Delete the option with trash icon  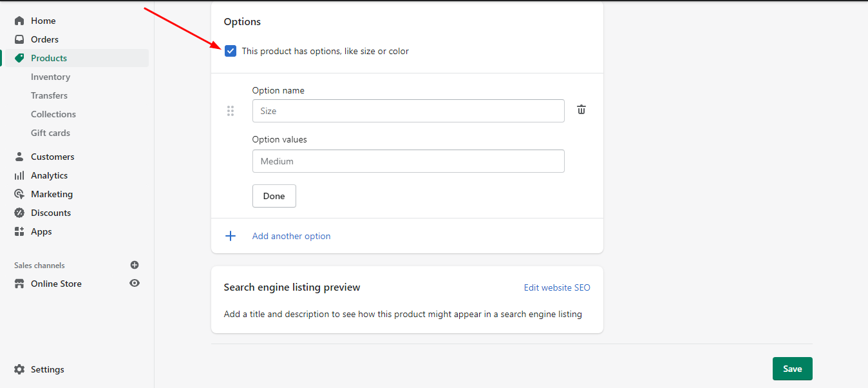[581, 110]
